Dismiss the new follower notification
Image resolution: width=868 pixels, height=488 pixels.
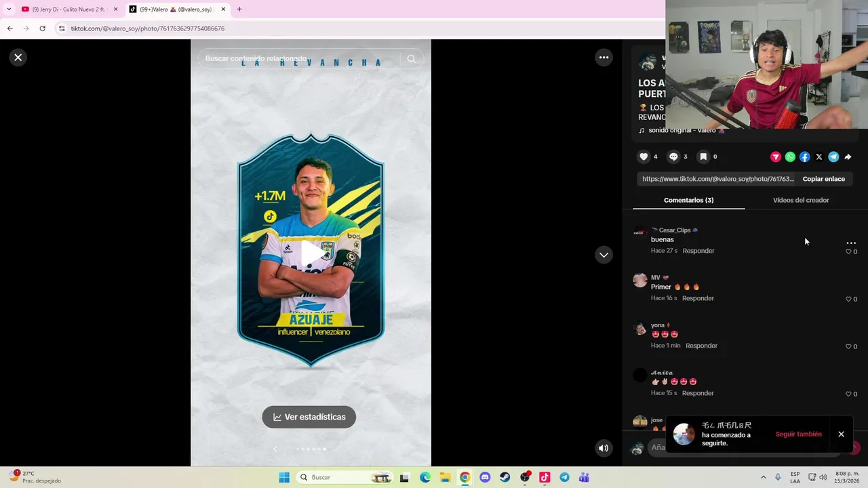pyautogui.click(x=841, y=434)
